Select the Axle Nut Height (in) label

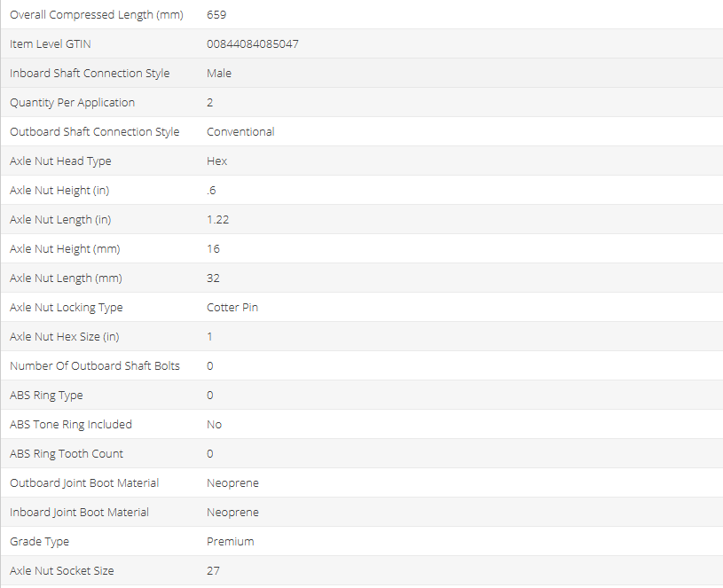point(59,191)
